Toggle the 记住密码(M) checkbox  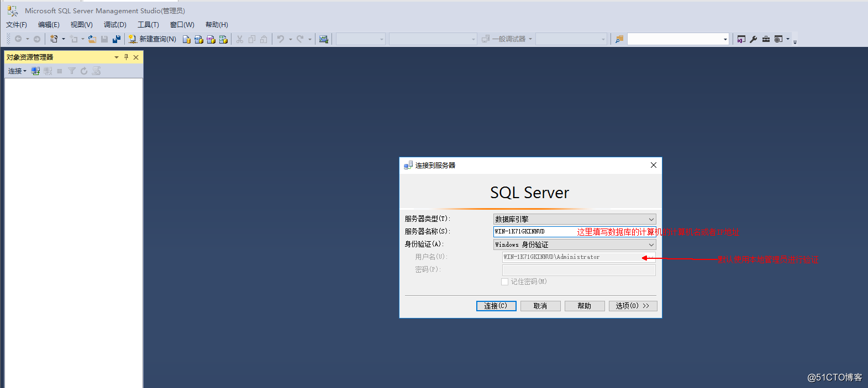[x=504, y=282]
